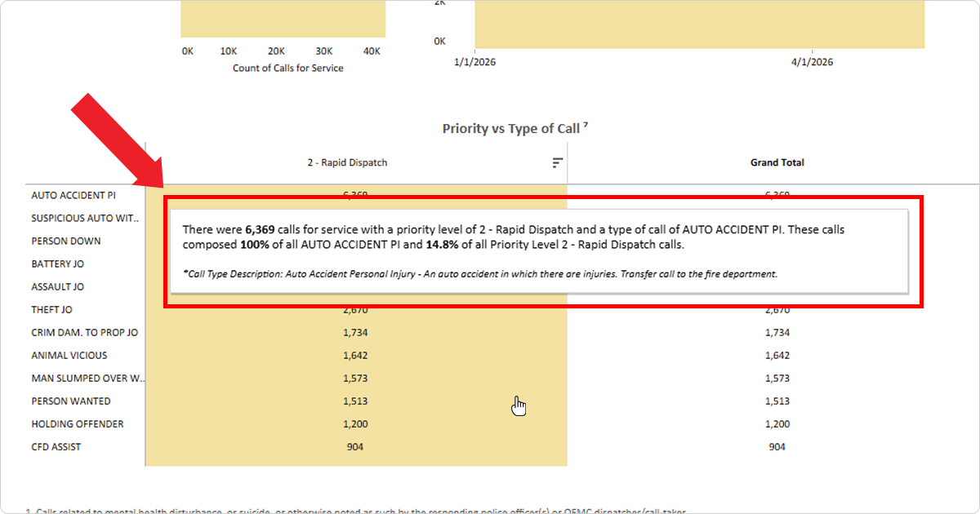Click the Priority vs Type of Call title
Screen dimensions: 980x514
point(515,128)
